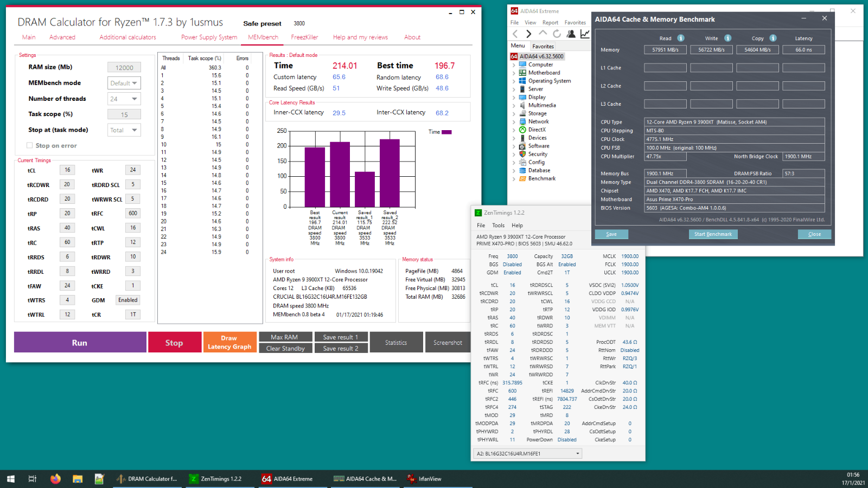Expand the Display tree node
Viewport: 868px width, 488px height.
[514, 97]
